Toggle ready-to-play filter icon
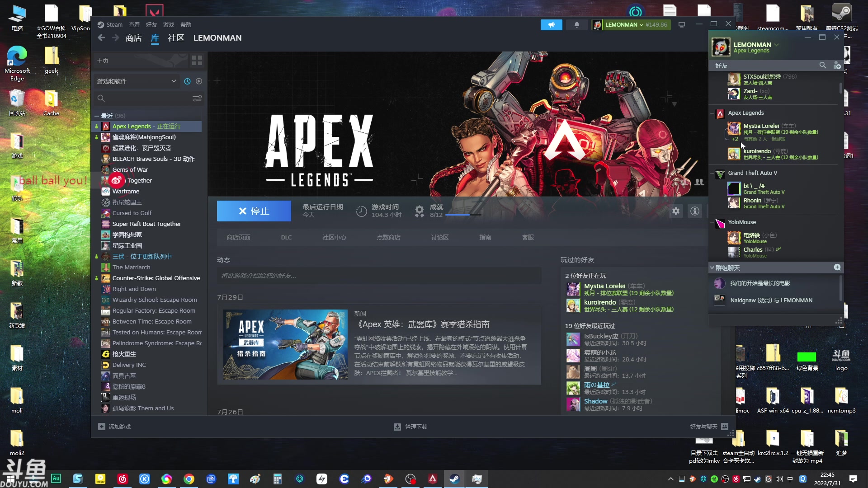 [199, 81]
